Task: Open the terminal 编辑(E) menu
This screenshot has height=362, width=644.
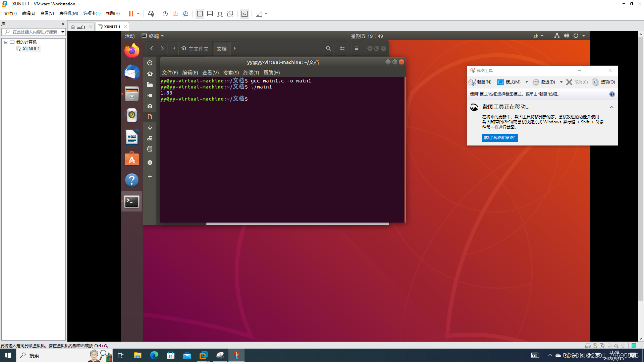Action: (190, 73)
